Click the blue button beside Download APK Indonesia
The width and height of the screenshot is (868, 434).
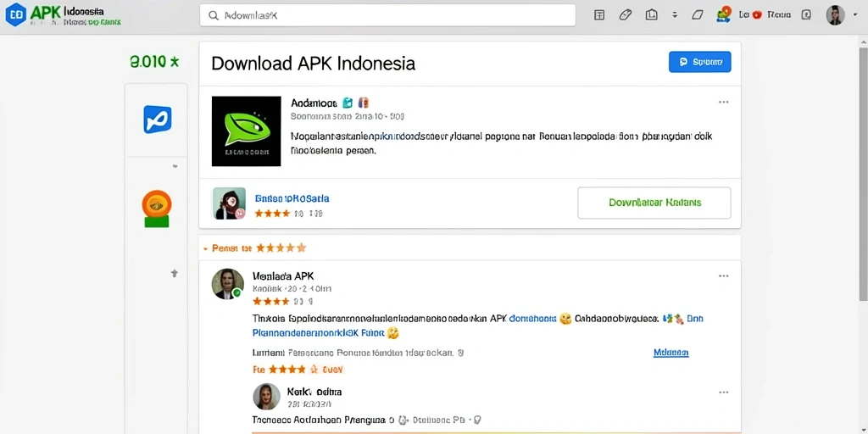click(x=699, y=62)
